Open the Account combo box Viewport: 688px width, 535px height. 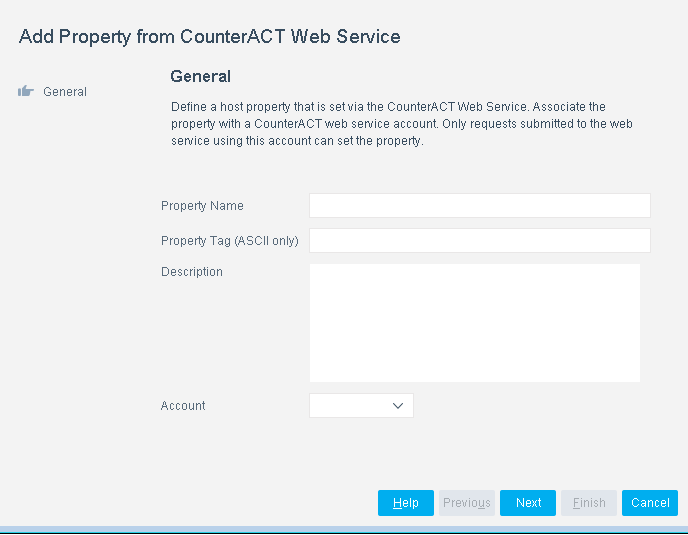pos(361,406)
